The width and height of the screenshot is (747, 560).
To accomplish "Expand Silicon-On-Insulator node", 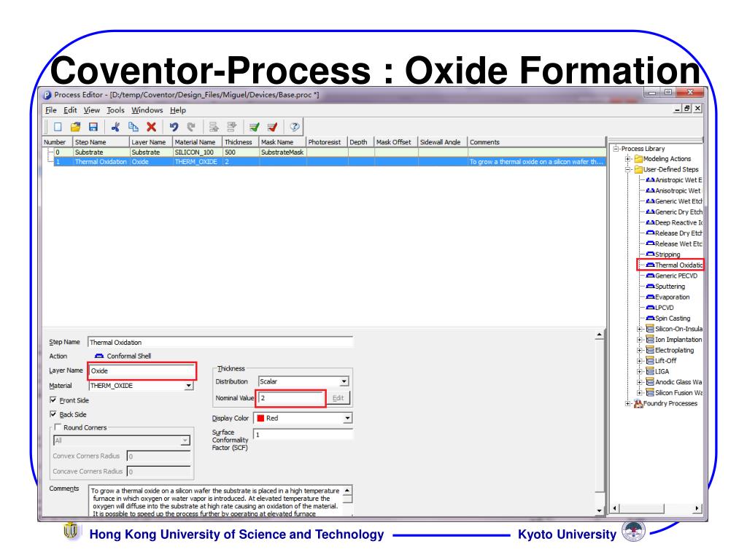I will pos(640,329).
